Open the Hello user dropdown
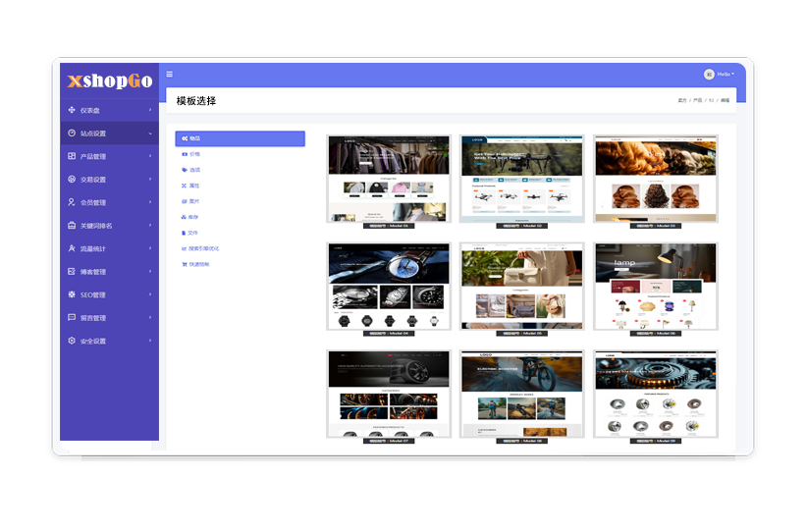 coord(726,75)
